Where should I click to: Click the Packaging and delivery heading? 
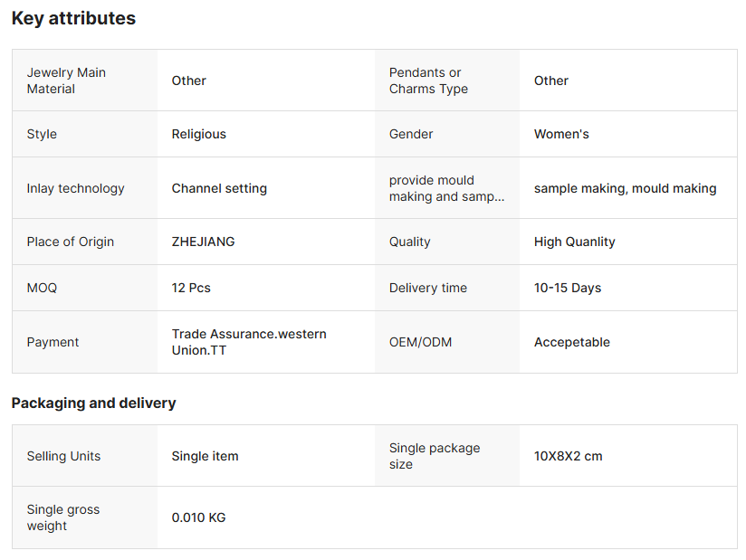[x=93, y=403]
